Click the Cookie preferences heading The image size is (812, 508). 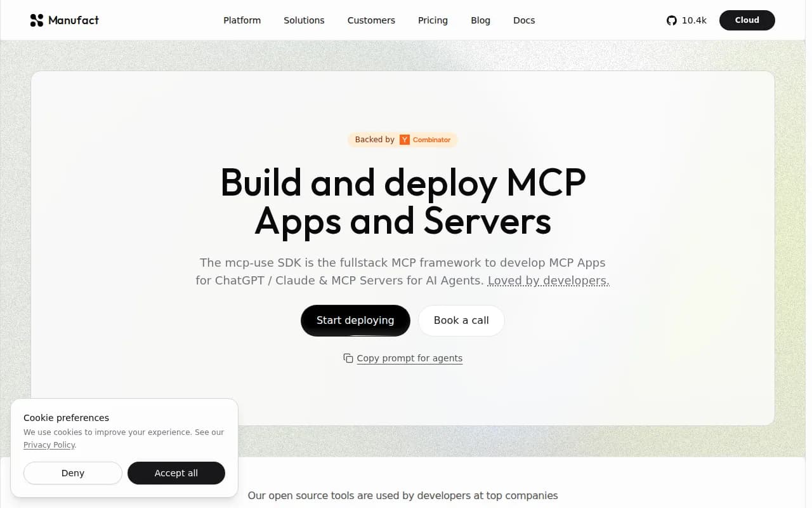[x=66, y=418]
